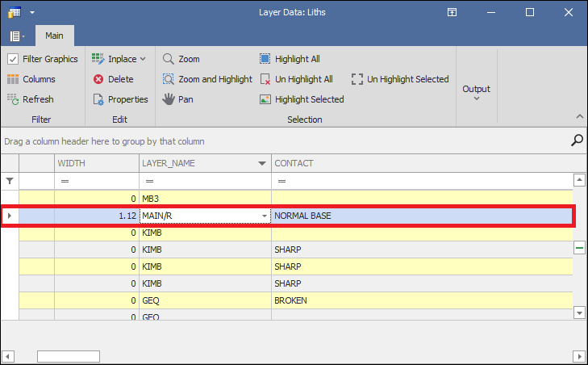The image size is (588, 365).
Task: Open the Output dropdown menu
Action: pyautogui.click(x=476, y=93)
